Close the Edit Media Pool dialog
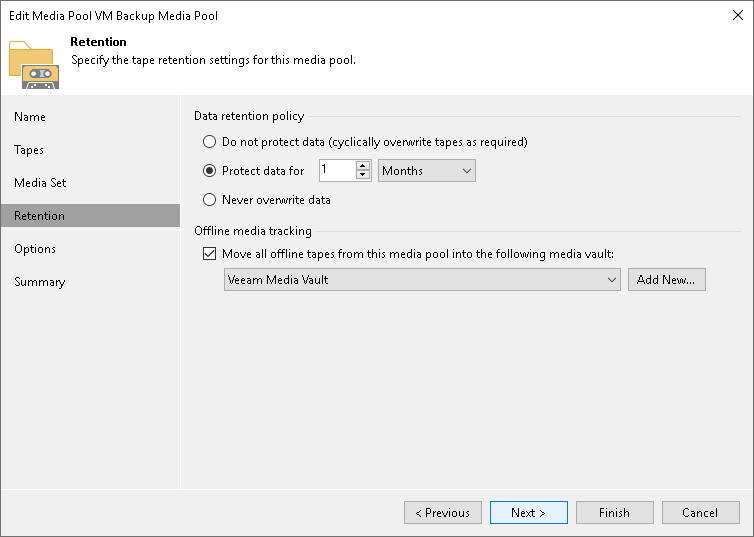Screen dimensions: 754x537 (x=735, y=16)
